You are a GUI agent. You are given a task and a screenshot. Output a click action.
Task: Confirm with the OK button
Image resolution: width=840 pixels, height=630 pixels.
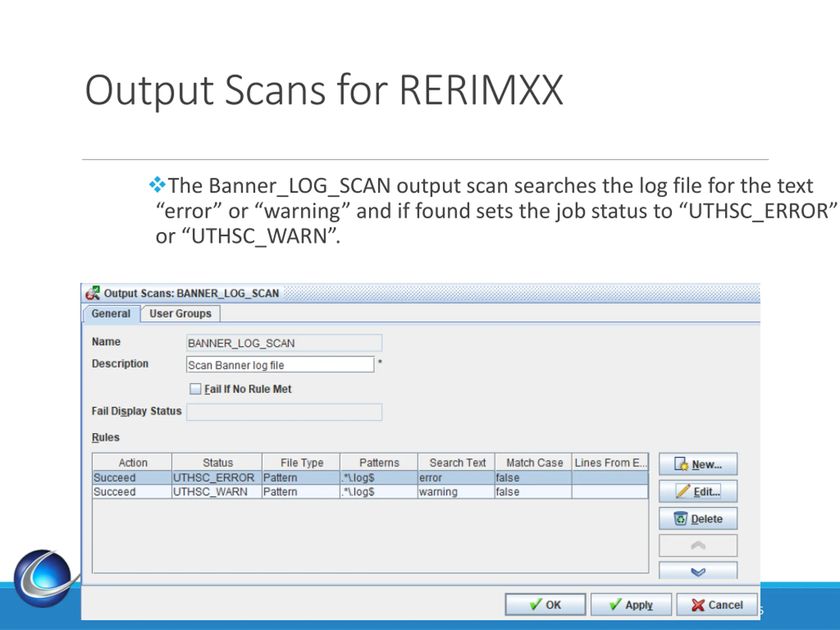pyautogui.click(x=545, y=604)
